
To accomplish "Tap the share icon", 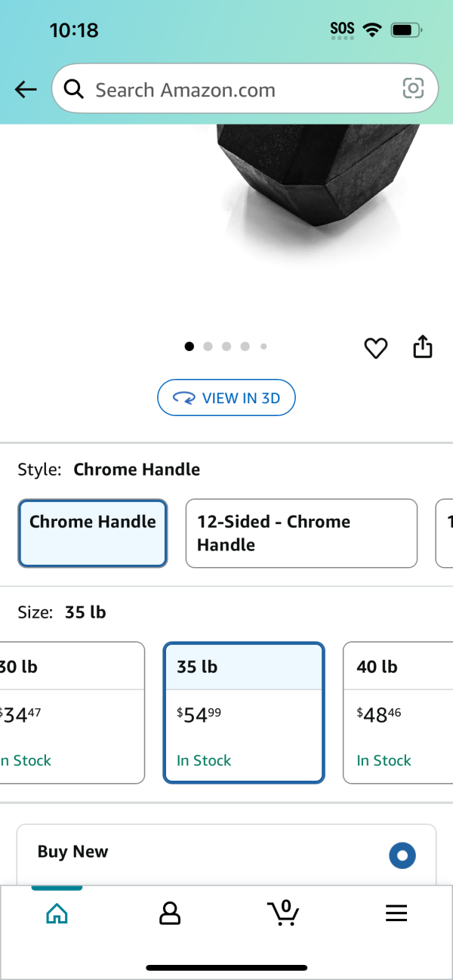I will (x=423, y=346).
